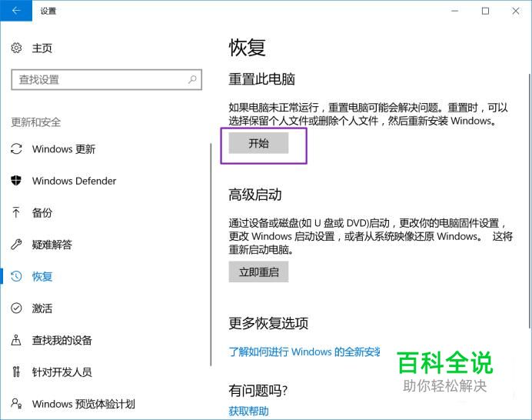Maximize the 设置 window

click(x=485, y=11)
